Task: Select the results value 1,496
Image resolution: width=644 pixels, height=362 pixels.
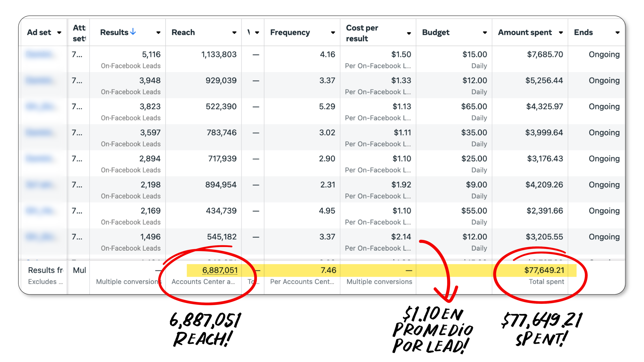Action: coord(150,237)
